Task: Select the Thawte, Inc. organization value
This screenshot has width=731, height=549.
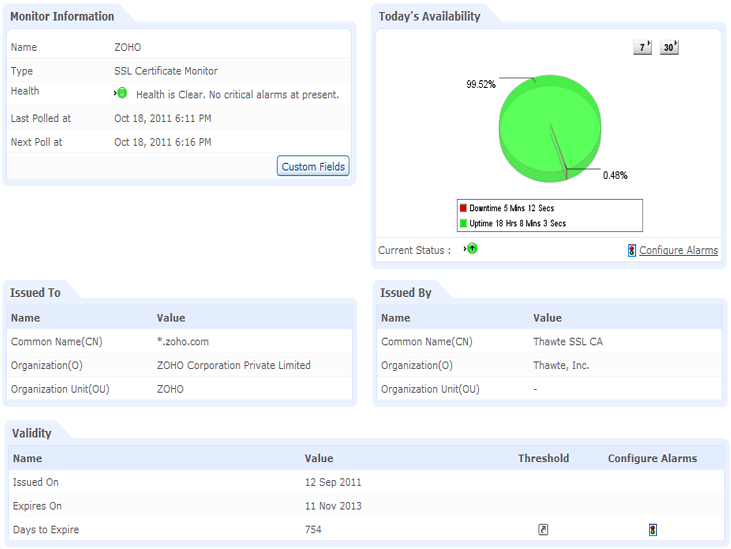Action: coord(561,365)
